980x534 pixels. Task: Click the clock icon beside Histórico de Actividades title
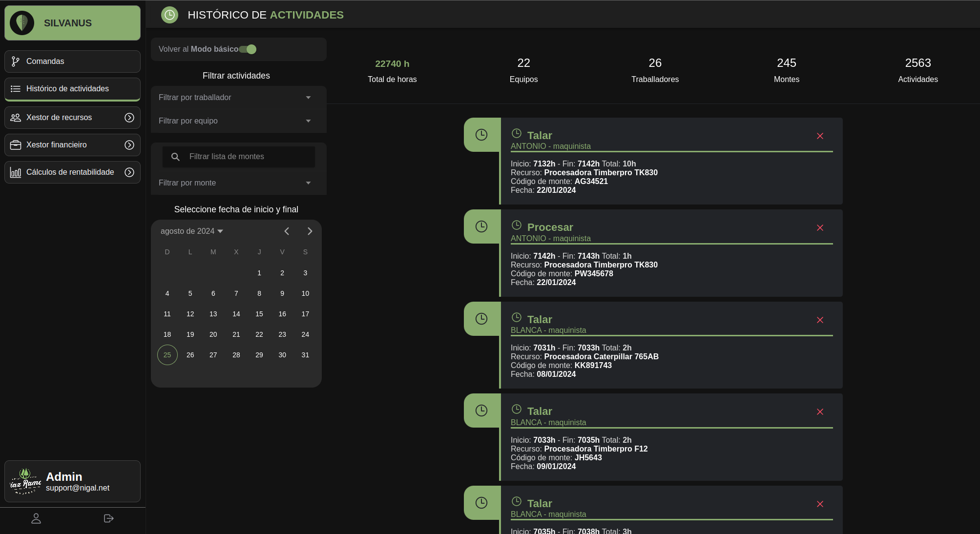(x=169, y=15)
